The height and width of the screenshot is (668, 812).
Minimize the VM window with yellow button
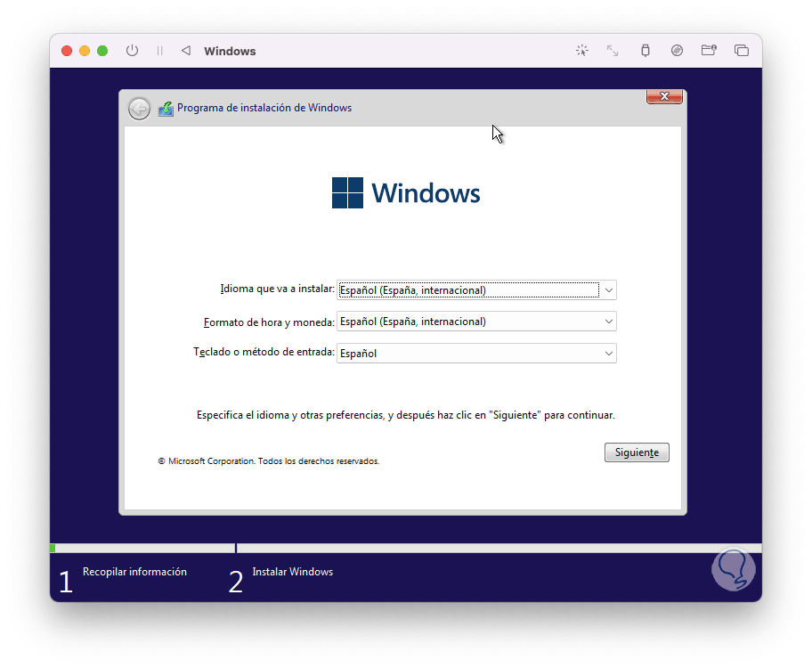[85, 51]
